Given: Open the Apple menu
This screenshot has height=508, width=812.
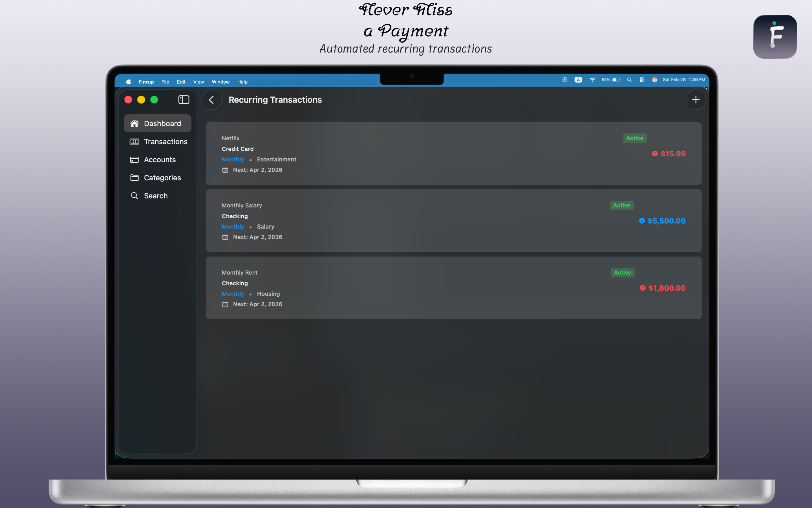Looking at the screenshot, I should 129,82.
